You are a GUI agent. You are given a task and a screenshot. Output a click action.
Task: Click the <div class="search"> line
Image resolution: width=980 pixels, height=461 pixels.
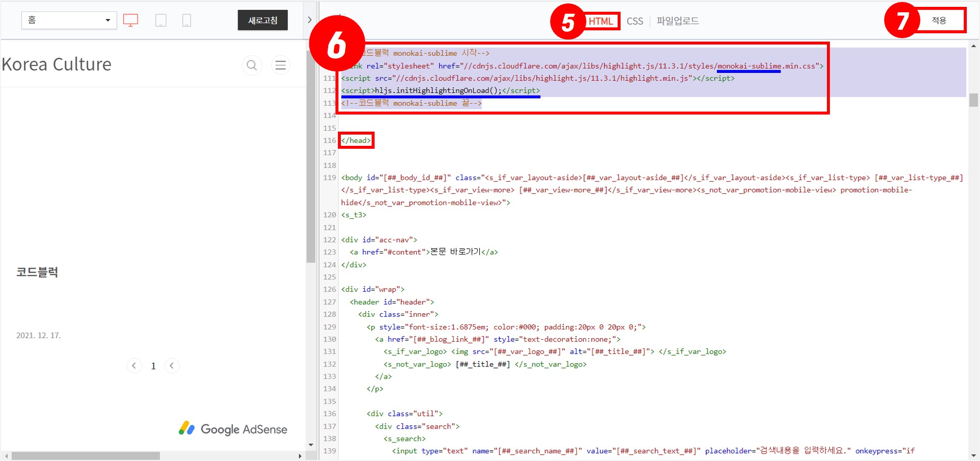pyautogui.click(x=417, y=426)
